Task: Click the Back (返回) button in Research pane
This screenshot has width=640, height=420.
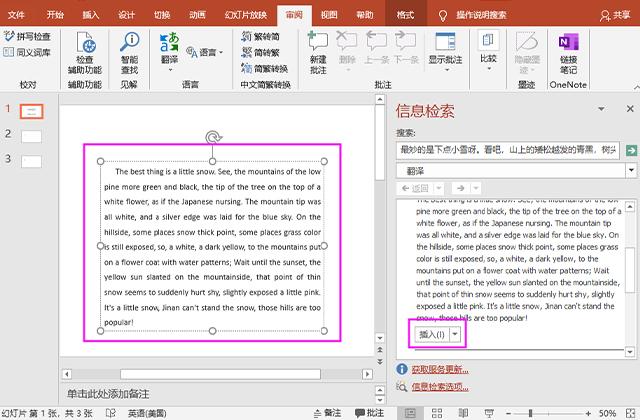Action: coord(415,188)
